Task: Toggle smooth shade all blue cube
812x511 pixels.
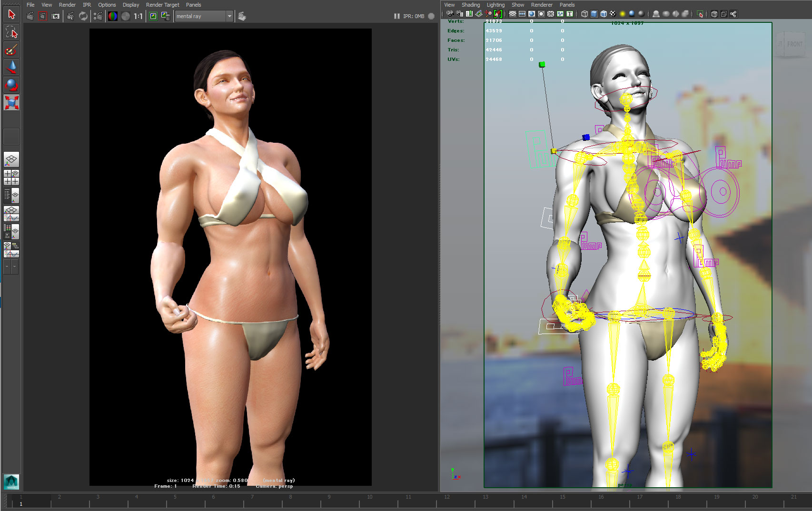Action: (594, 14)
